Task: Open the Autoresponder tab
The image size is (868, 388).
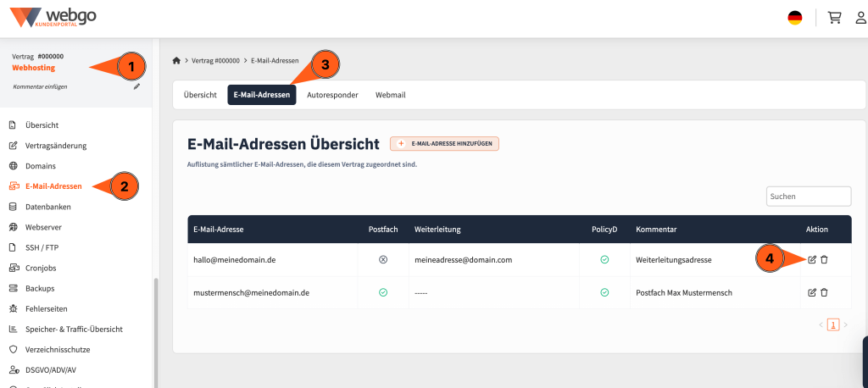Action: 332,95
